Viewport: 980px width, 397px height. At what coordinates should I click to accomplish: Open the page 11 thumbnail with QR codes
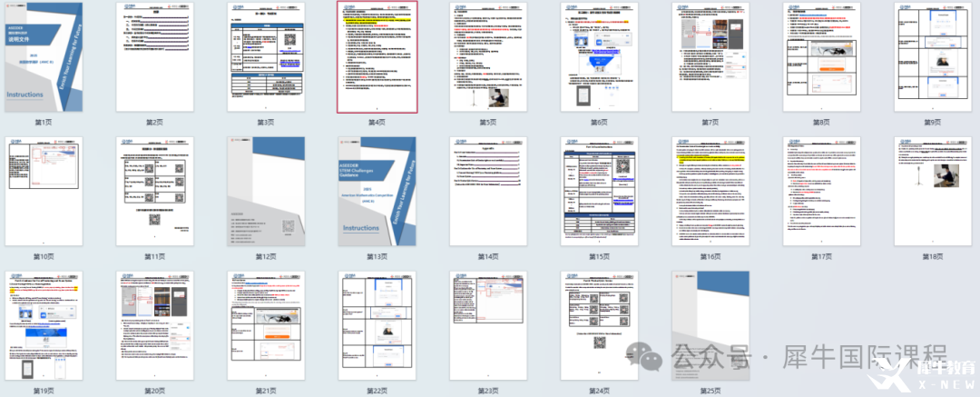pos(154,190)
